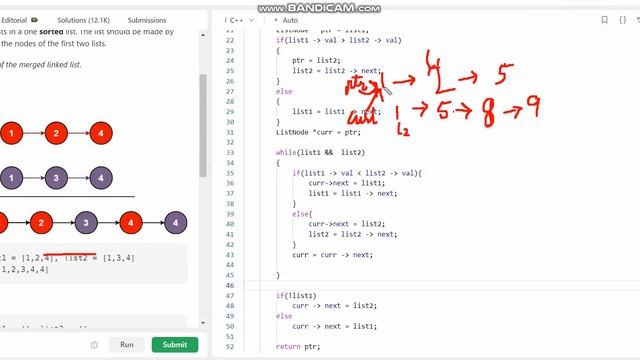Click 'list2 = list2 -> next;' on line 41
This screenshot has height=360, width=640.
[353, 234]
